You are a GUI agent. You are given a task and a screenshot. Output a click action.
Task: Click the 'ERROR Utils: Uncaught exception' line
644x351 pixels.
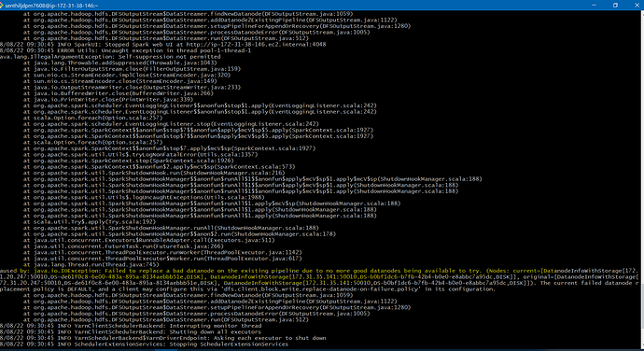[125, 50]
